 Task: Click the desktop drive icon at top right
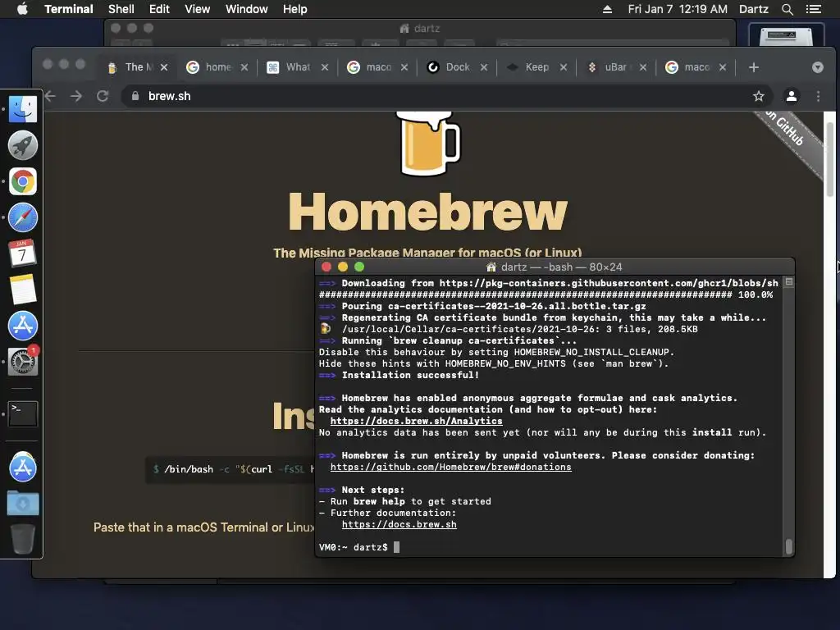786,35
